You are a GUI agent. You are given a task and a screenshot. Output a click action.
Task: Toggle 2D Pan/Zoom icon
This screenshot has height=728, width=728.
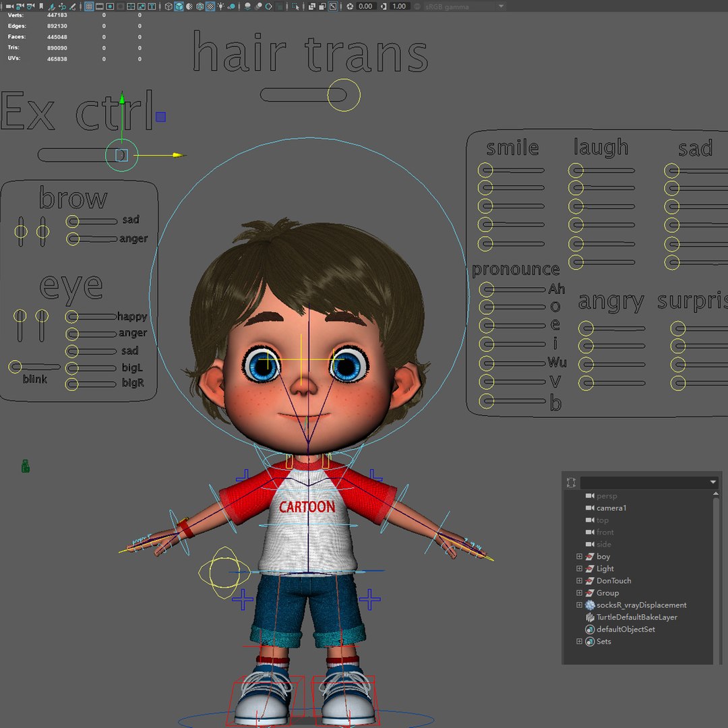pyautogui.click(x=62, y=7)
